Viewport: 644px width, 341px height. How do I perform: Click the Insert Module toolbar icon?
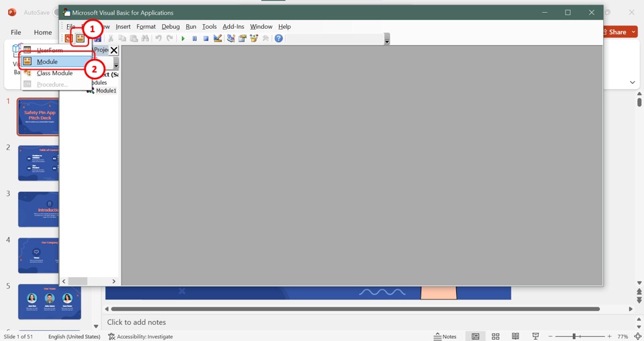(x=80, y=39)
